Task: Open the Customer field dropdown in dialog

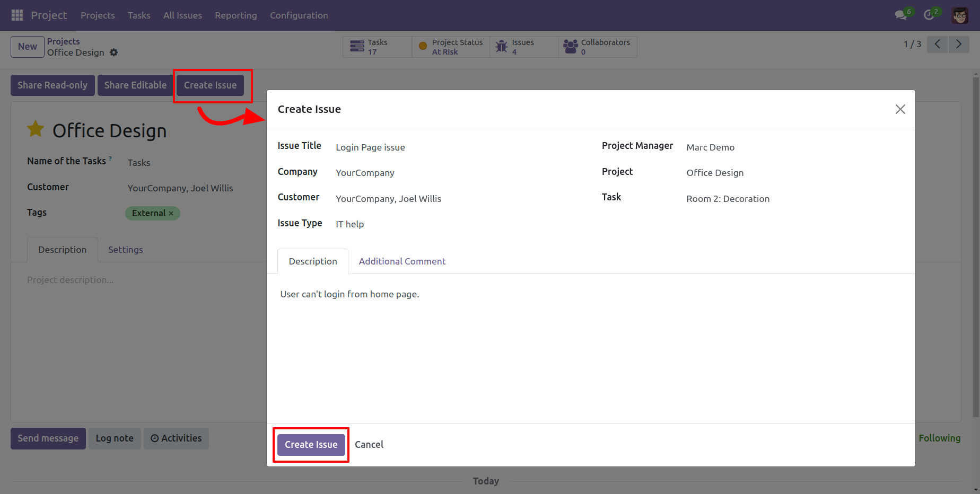Action: [x=458, y=199]
